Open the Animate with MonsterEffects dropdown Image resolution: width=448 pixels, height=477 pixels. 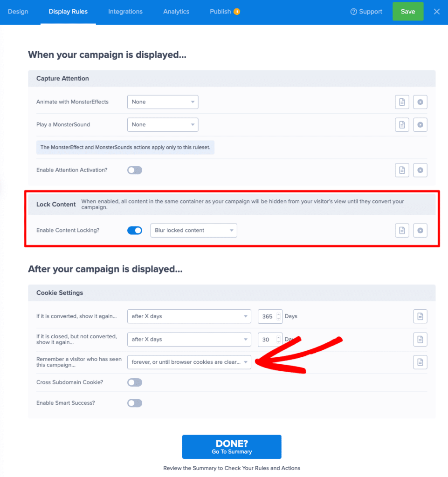[163, 102]
